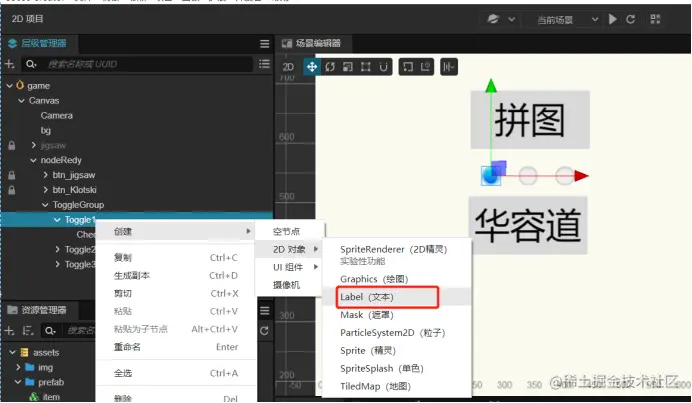Click the pivot/center toggle icon
This screenshot has width=692, height=403.
coord(408,67)
